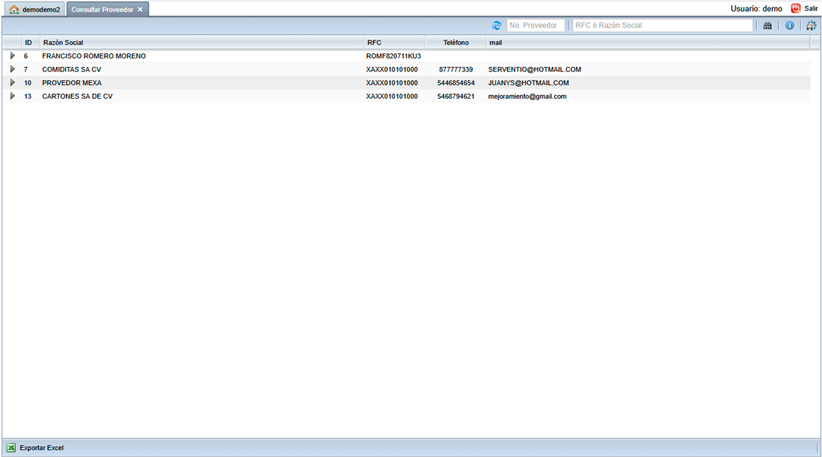Close the Consultar Proveedor tab
822x457 pixels.
[141, 9]
